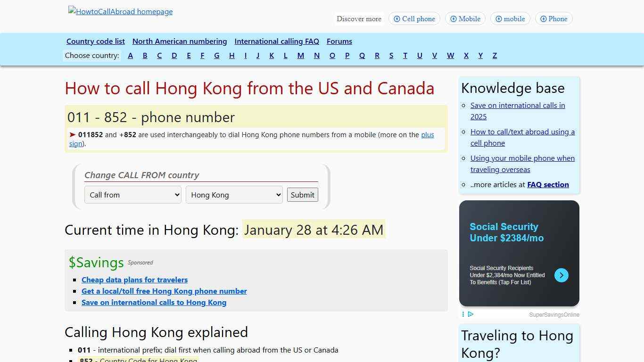644x362 pixels.
Task: Click the bold FAQ section link
Action: [x=548, y=184]
